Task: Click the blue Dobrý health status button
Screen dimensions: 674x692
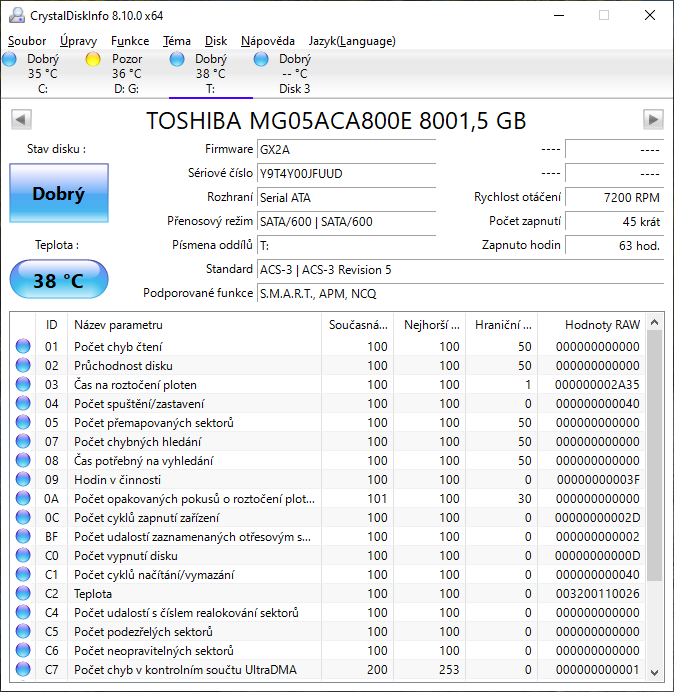Action: [x=58, y=194]
